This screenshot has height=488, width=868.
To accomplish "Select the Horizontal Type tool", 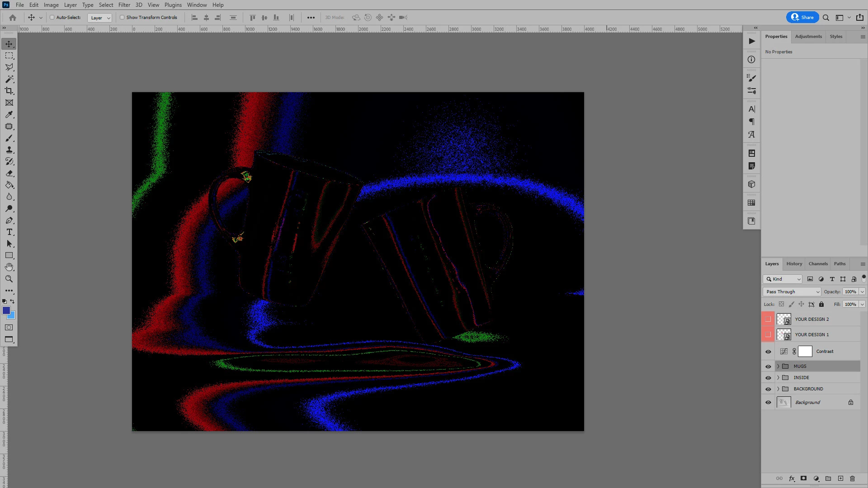I will (x=9, y=232).
